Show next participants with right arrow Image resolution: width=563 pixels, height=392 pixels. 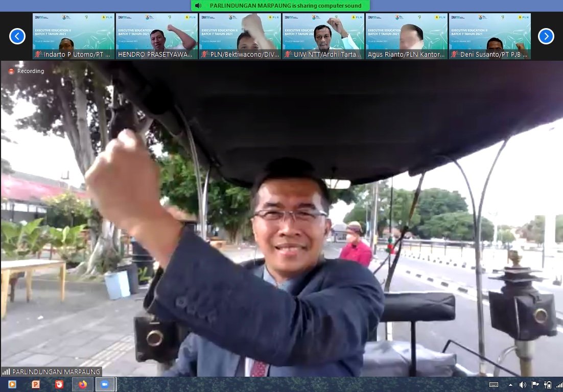point(546,36)
